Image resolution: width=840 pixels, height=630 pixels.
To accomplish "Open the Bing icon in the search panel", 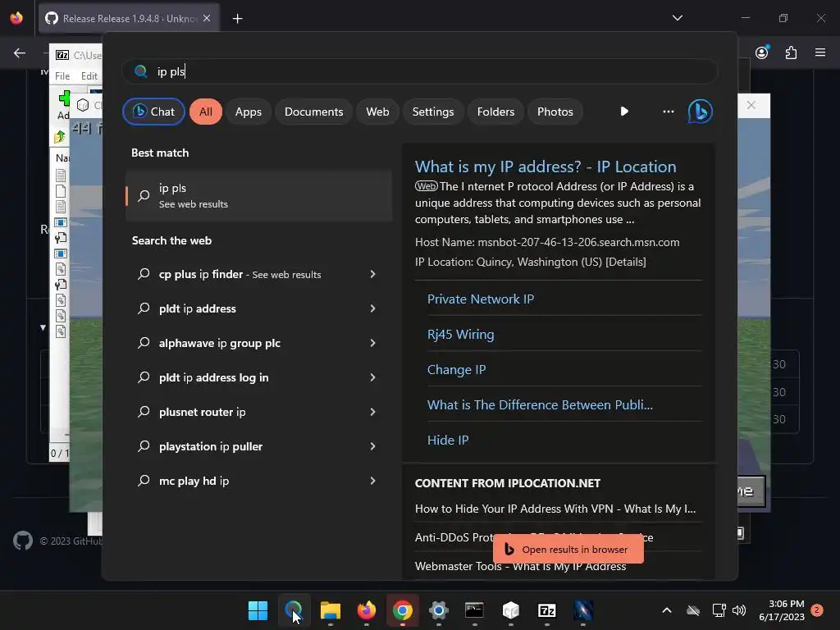I will [701, 112].
